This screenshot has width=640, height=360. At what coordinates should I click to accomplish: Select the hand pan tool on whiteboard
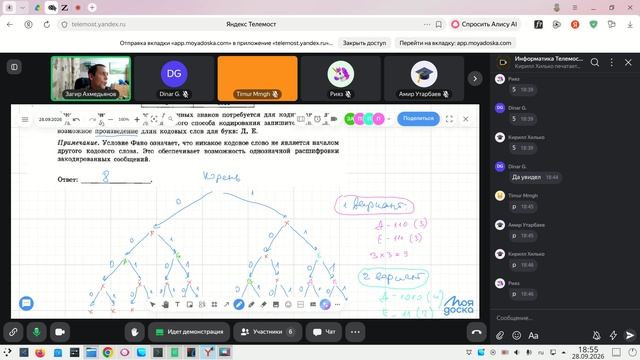(165, 304)
